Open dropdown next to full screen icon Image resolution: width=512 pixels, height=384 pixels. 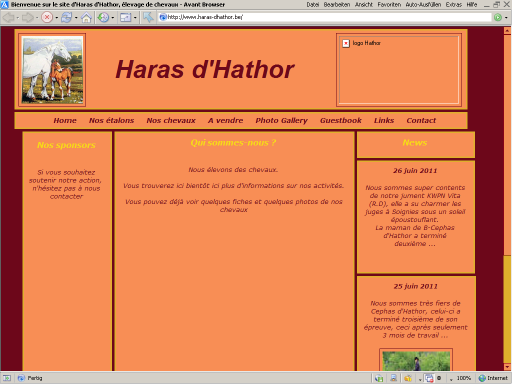point(135,18)
